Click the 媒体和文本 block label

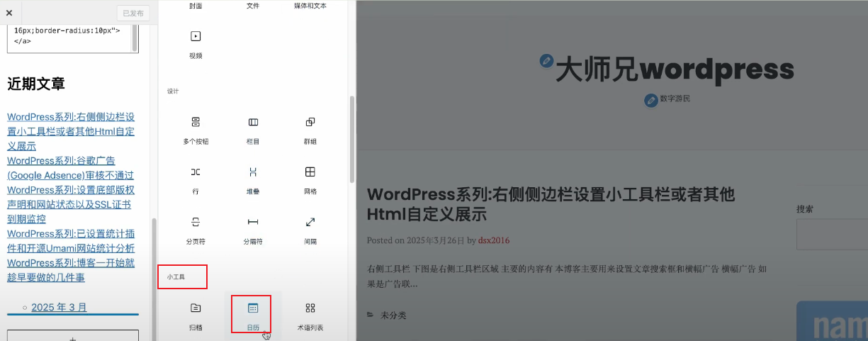click(310, 6)
